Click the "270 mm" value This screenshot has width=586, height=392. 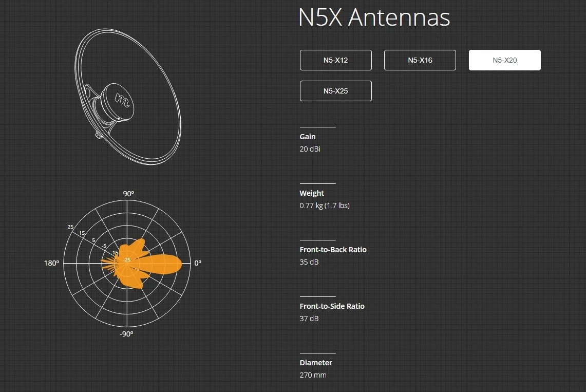(x=313, y=375)
